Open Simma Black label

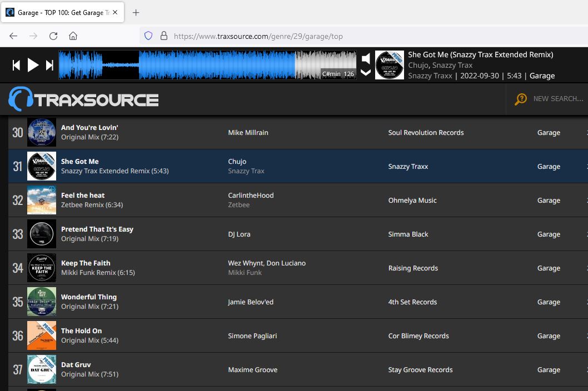coord(408,234)
